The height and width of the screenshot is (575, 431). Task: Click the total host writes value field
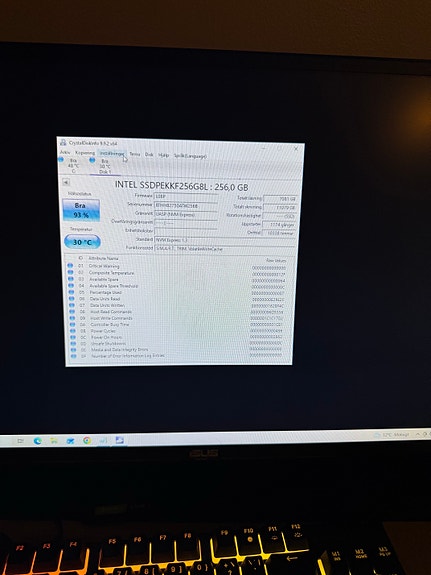pos(280,208)
